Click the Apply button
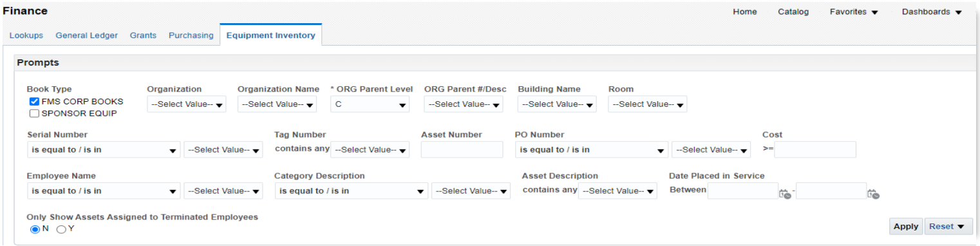The width and height of the screenshot is (980, 246). pyautogui.click(x=906, y=227)
